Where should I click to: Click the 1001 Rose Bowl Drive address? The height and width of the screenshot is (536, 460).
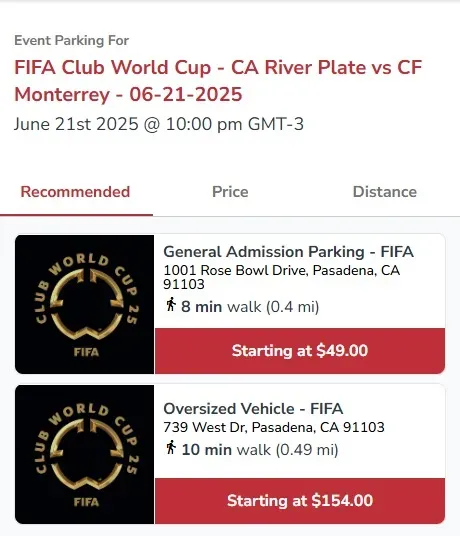[x=282, y=277]
